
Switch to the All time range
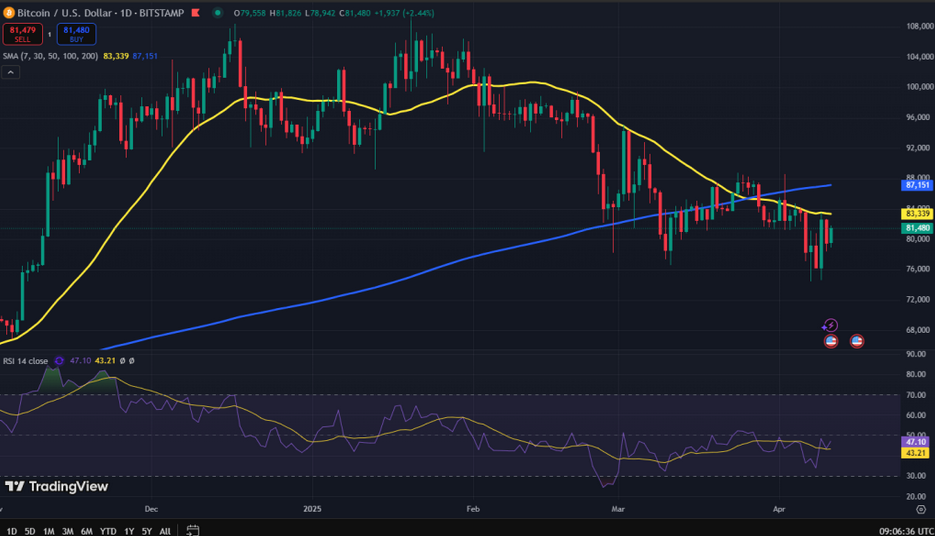coord(165,531)
